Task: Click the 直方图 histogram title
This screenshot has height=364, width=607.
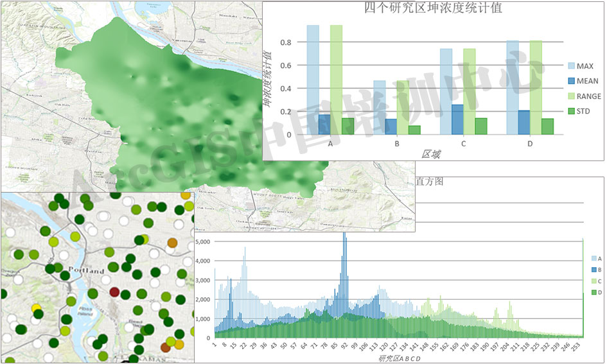Action: 429,182
